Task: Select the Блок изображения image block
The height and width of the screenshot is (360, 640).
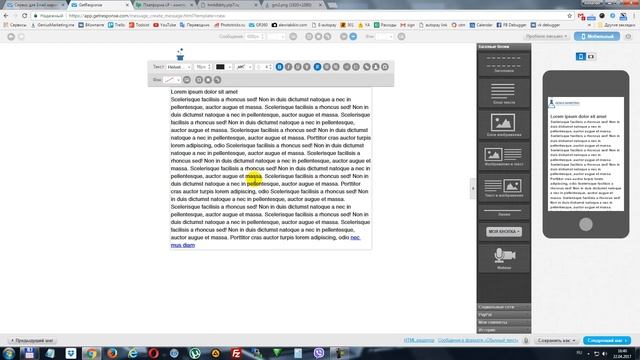Action: pyautogui.click(x=504, y=124)
